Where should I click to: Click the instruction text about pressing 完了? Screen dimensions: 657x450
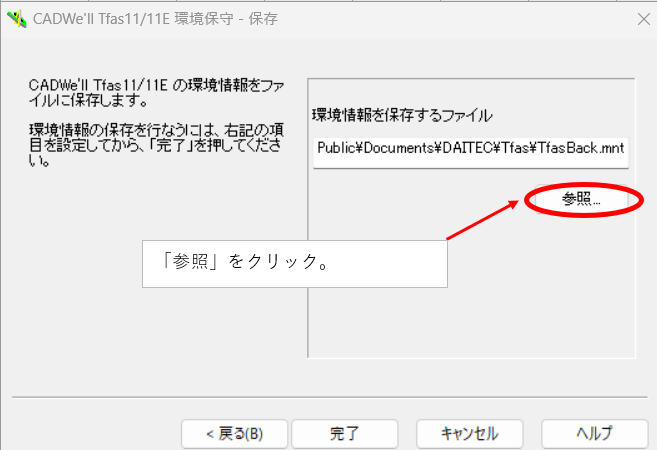156,145
